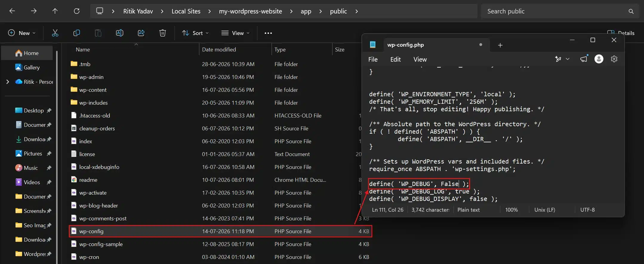Select Gallery in the navigation pane
644x264 pixels.
[27, 67]
